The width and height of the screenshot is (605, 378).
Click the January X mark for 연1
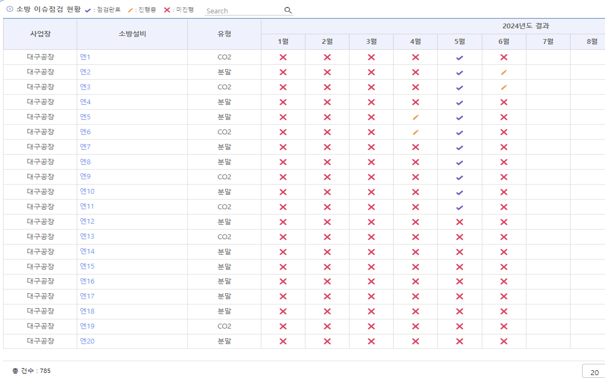click(x=283, y=57)
